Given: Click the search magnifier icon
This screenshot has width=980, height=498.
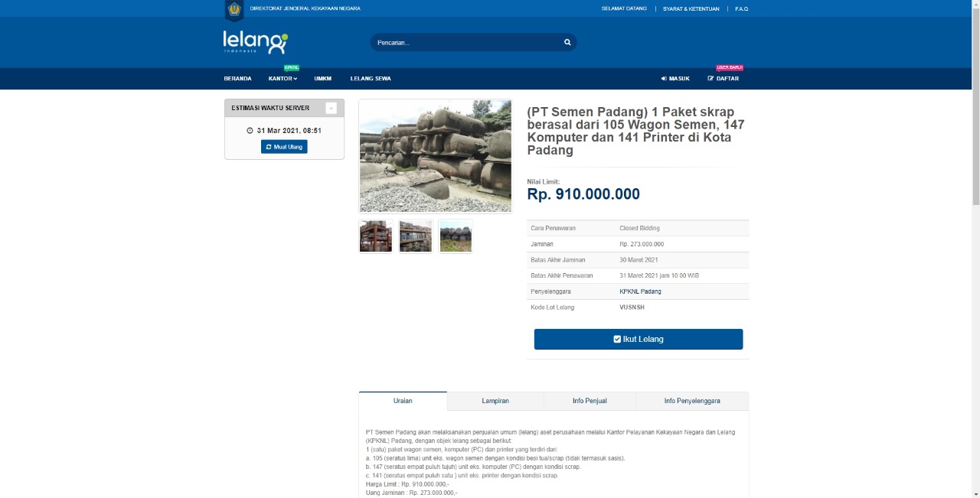Looking at the screenshot, I should tap(567, 42).
